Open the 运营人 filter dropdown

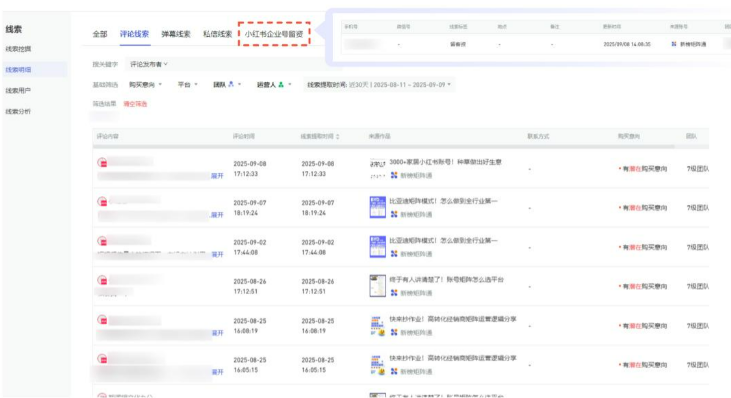coord(274,85)
